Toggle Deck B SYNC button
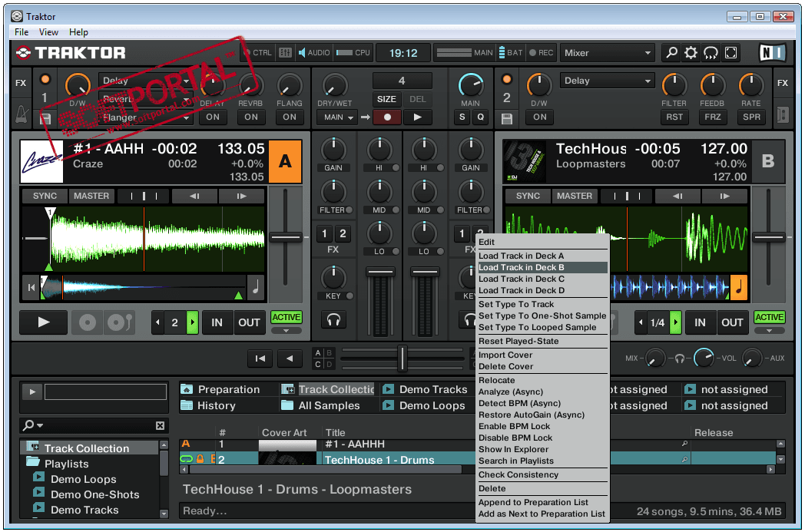Image resolution: width=805 pixels, height=532 pixels. (x=528, y=196)
